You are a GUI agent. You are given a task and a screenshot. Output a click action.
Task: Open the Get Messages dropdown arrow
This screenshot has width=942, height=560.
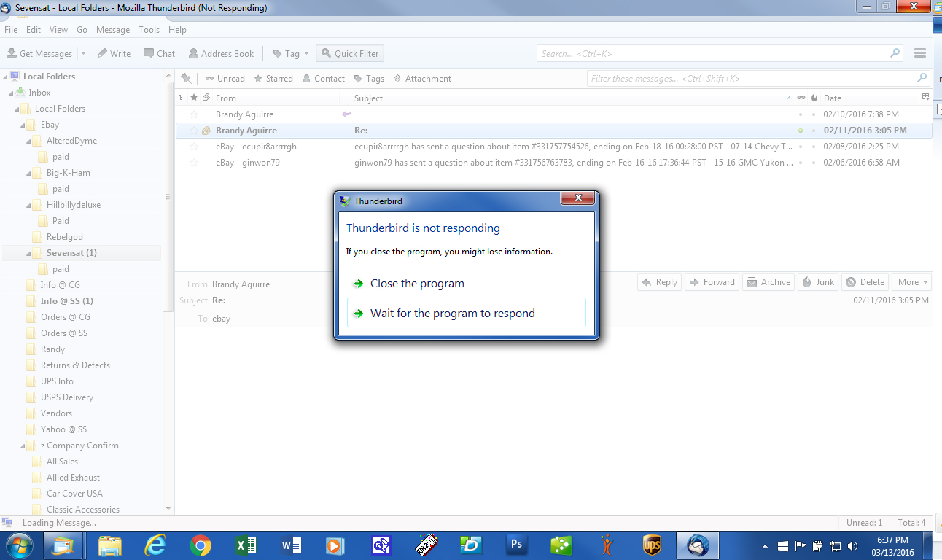(x=83, y=53)
